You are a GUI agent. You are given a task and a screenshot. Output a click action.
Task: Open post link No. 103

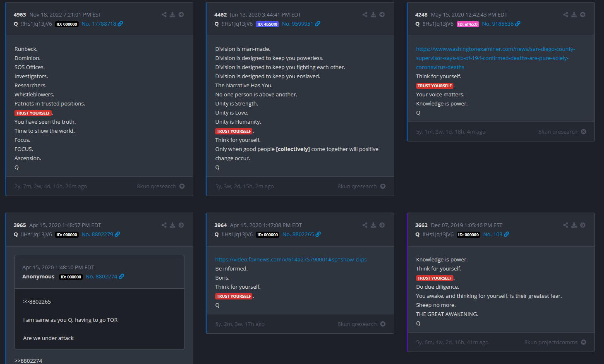pyautogui.click(x=496, y=235)
